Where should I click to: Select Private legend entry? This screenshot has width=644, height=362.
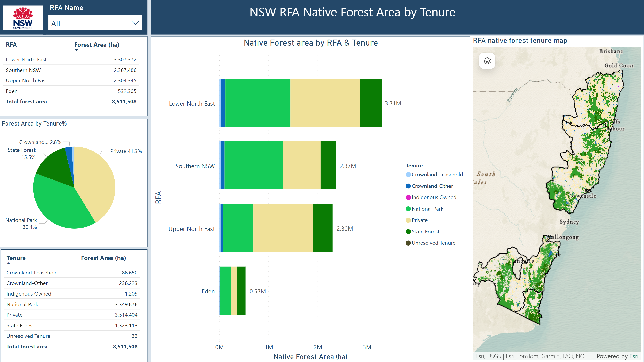pyautogui.click(x=417, y=220)
